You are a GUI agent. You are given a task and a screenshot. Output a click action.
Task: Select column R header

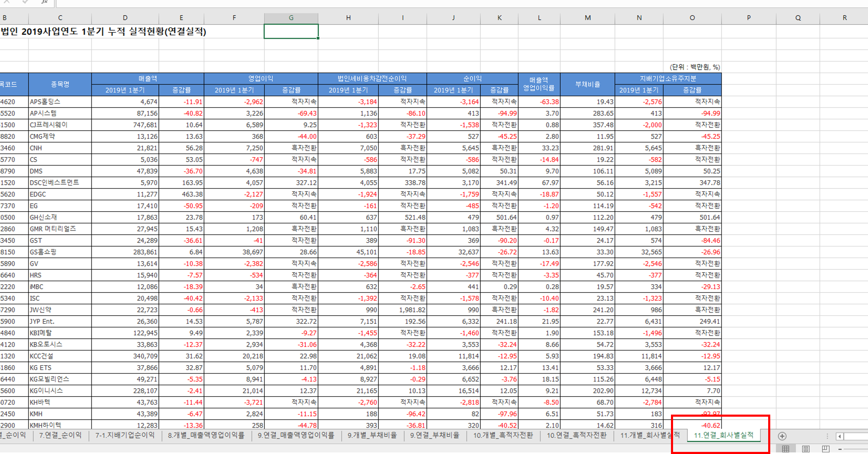(x=844, y=18)
